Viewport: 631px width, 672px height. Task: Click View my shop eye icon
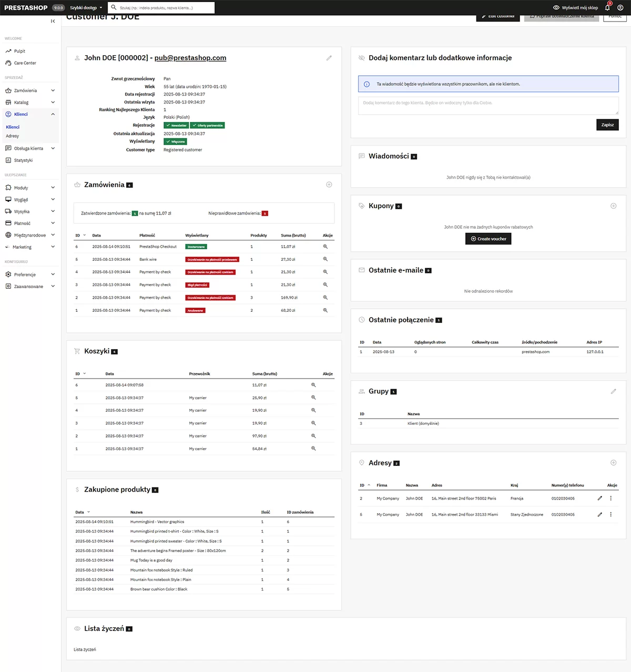click(556, 8)
